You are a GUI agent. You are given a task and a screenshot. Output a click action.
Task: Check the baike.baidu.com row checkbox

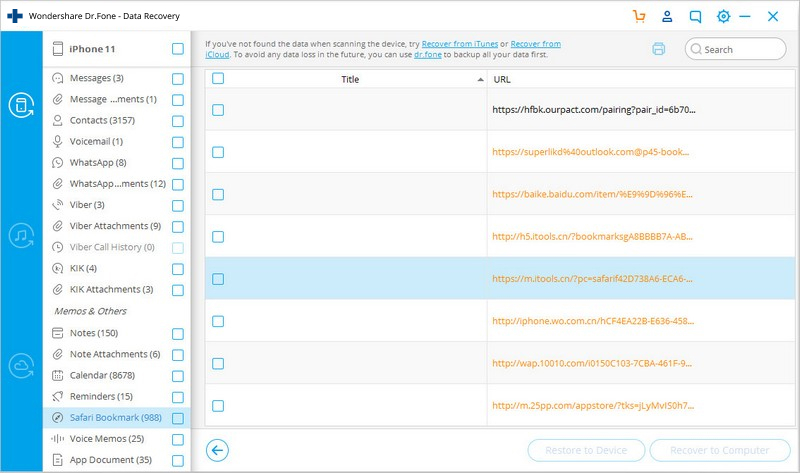click(218, 194)
